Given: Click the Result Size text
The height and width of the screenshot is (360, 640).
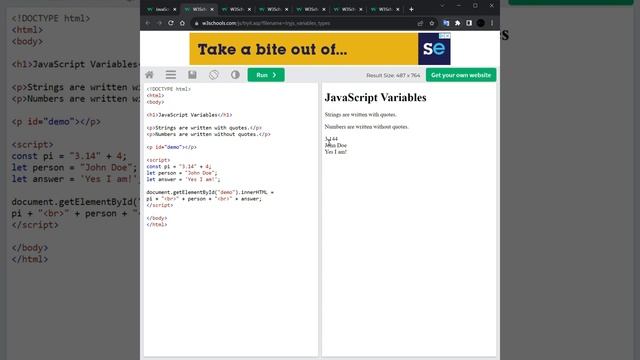Looking at the screenshot, I should pyautogui.click(x=393, y=75).
